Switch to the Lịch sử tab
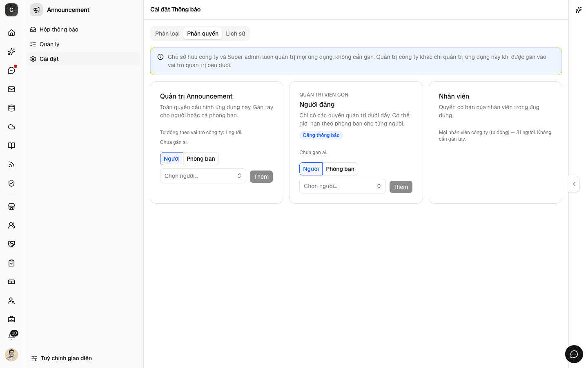Viewport: 588px width, 368px height. [236, 34]
